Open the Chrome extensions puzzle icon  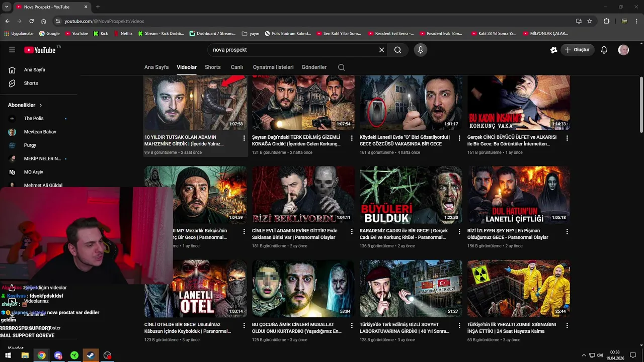coord(606,21)
